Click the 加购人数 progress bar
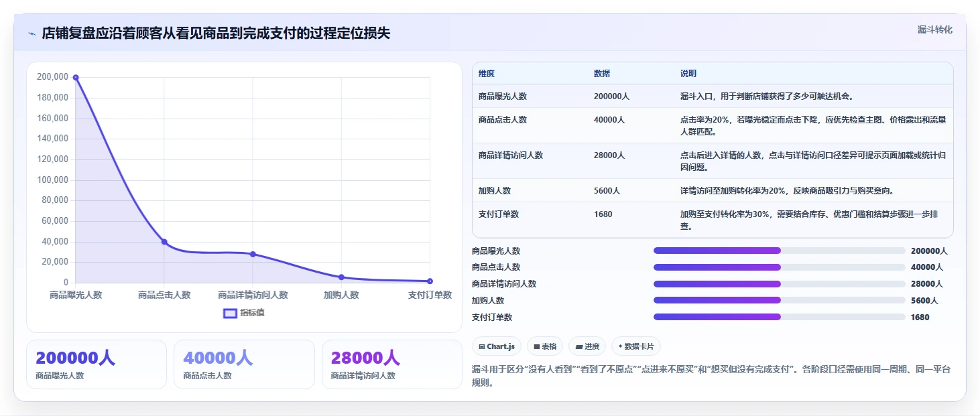Screen dimensions: 980x416 point(779,300)
